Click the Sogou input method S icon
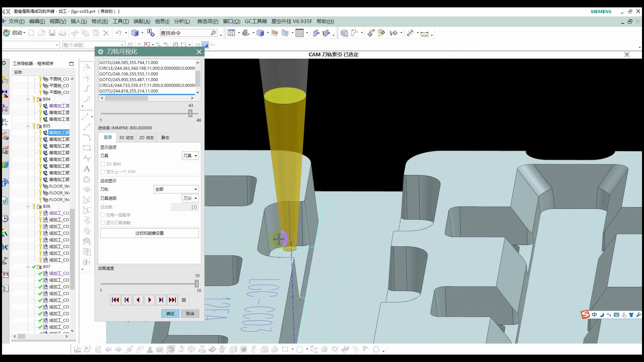This screenshot has height=362, width=644. pyautogui.click(x=585, y=315)
